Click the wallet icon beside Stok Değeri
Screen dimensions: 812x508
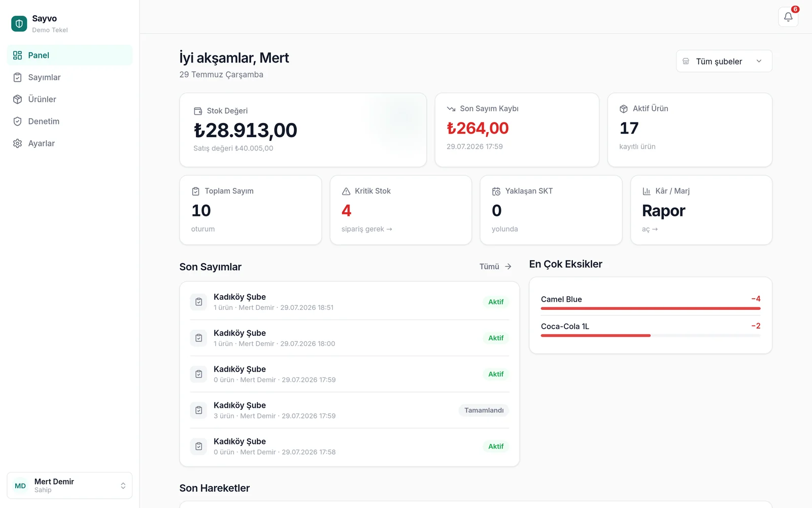198,111
